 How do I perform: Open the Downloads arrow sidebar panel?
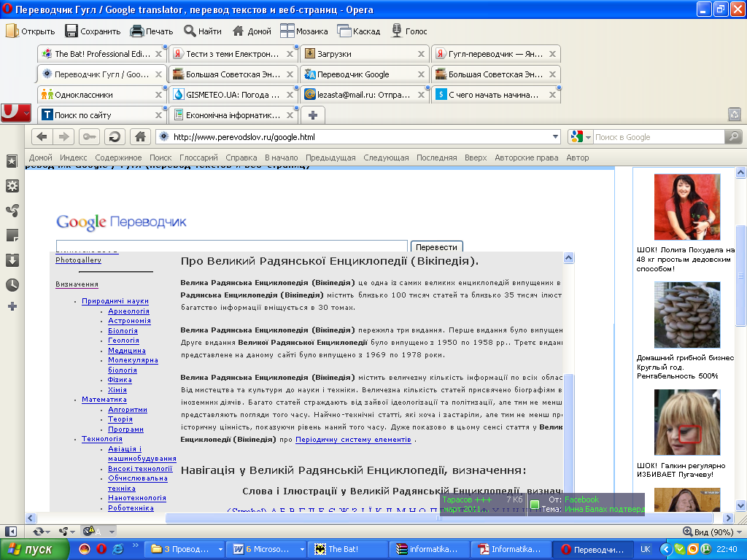[12, 260]
